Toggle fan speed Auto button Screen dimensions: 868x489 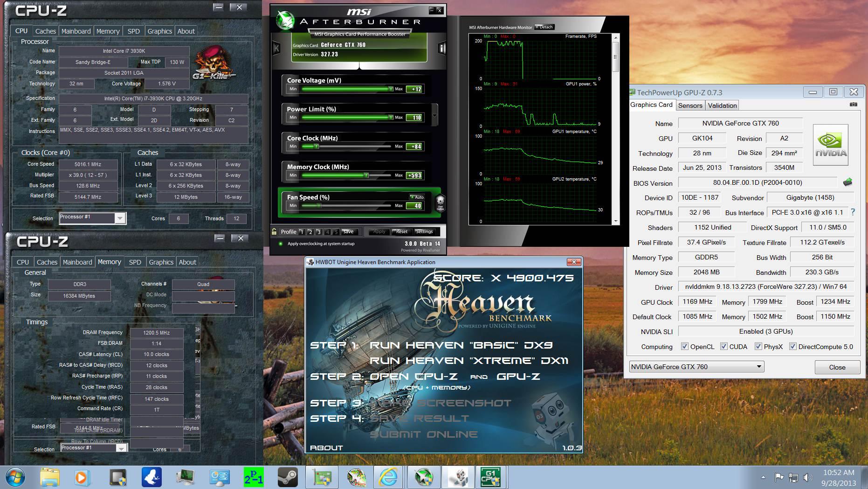pos(417,197)
